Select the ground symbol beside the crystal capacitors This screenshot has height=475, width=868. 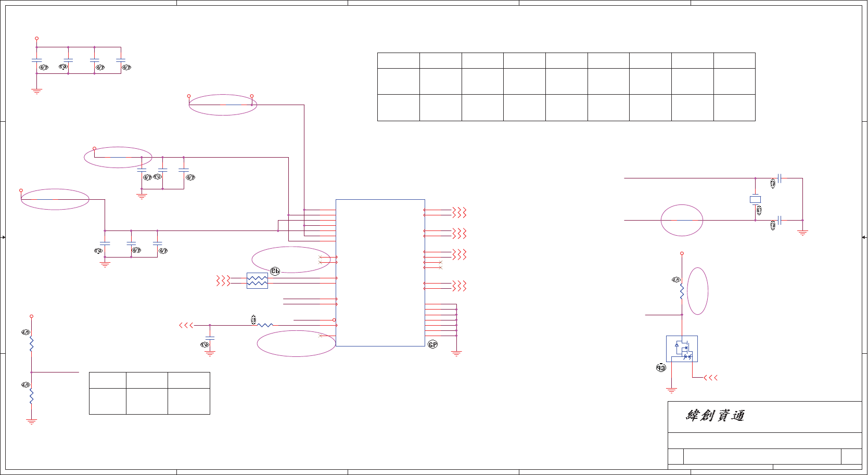click(802, 233)
